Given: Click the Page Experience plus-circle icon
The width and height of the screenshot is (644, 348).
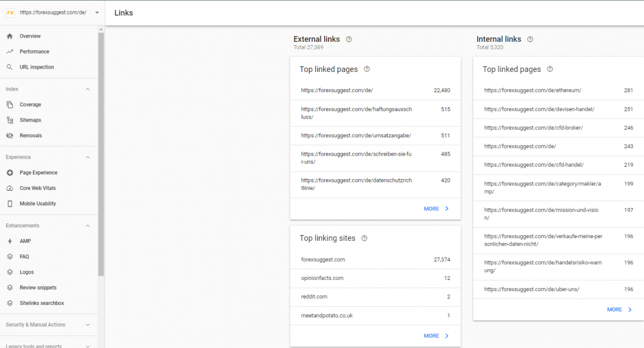Looking at the screenshot, I should tap(10, 173).
